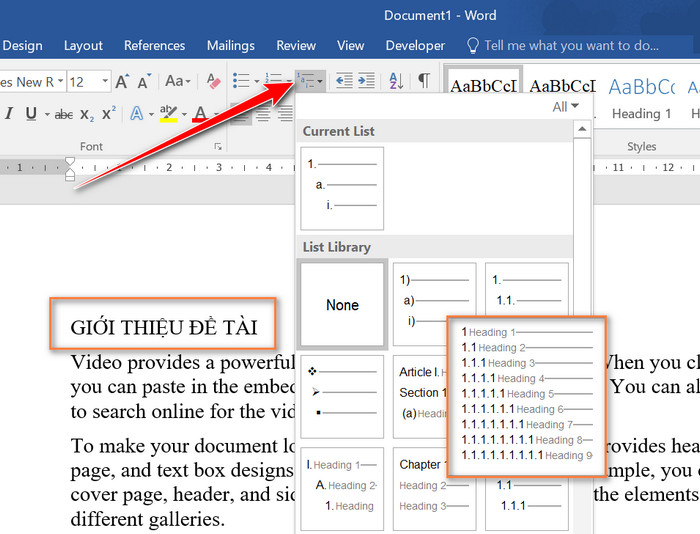Click the font size box showing 12

(83, 82)
